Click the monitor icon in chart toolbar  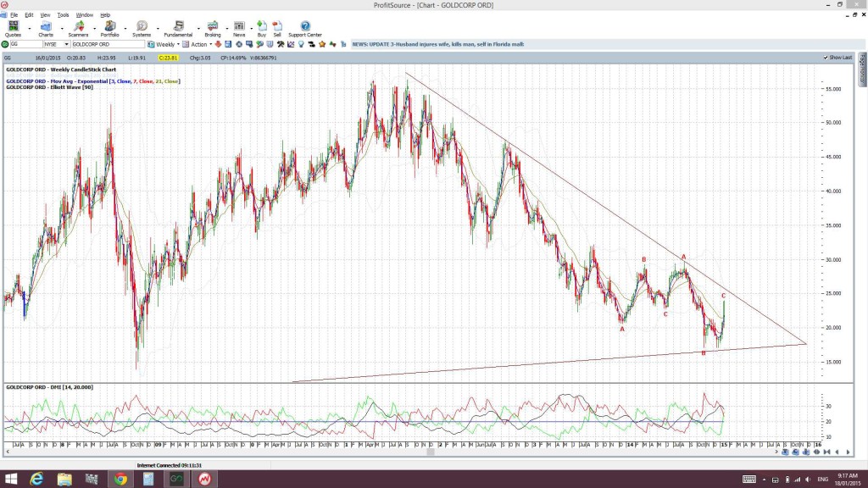249,44
